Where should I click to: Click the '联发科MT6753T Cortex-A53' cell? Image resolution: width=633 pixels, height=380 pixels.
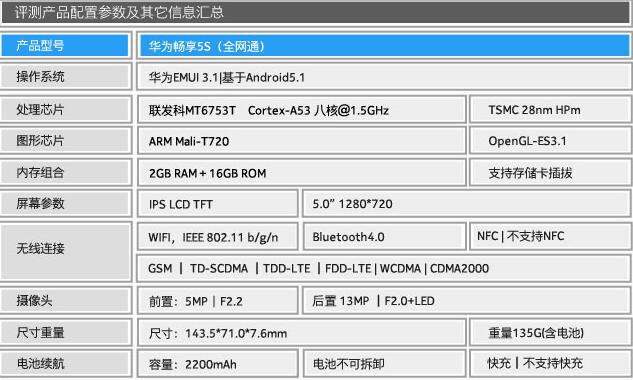tap(302, 110)
